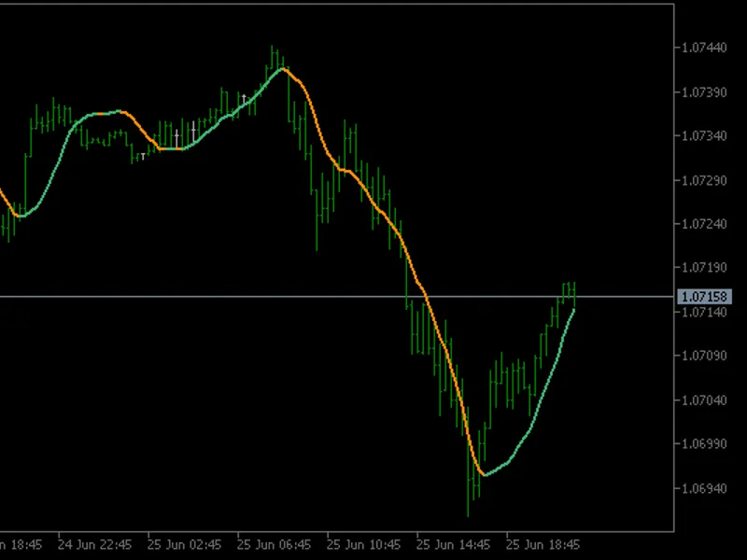This screenshot has height=560, width=747.
Task: Click the 25 Jun 02:45 time label
Action: (184, 545)
